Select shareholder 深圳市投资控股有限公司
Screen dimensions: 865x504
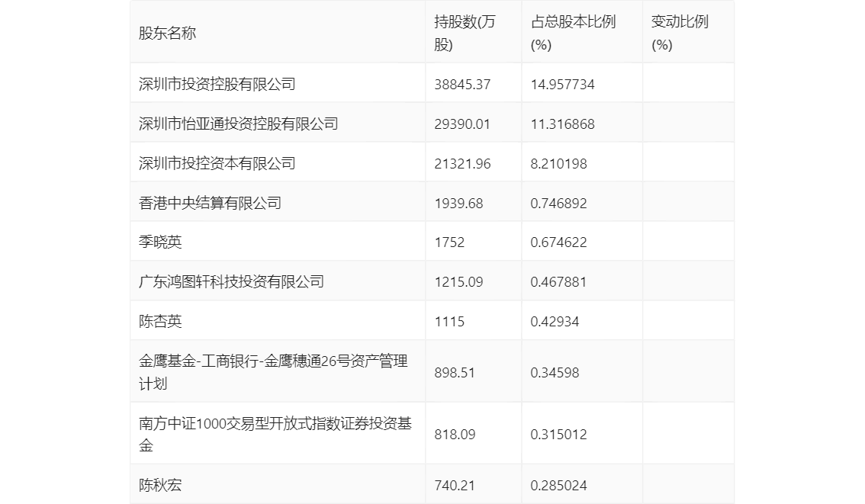coord(217,85)
